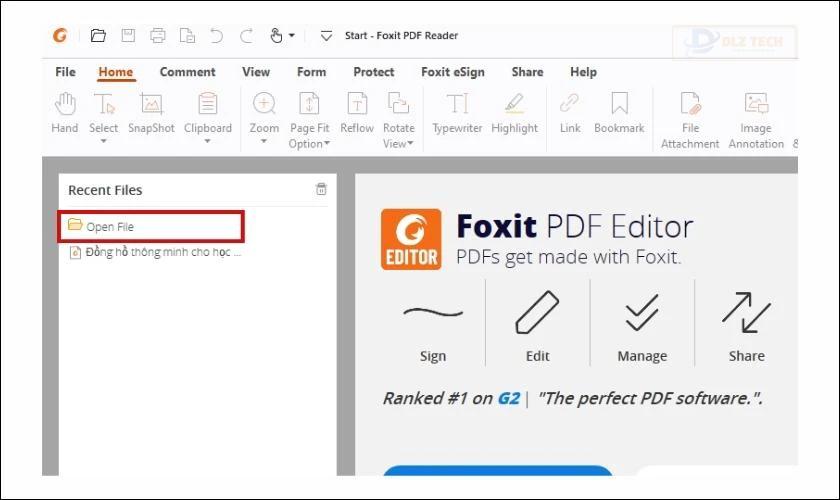840x500 pixels.
Task: Open the Foxit eSign tab
Action: tap(453, 72)
